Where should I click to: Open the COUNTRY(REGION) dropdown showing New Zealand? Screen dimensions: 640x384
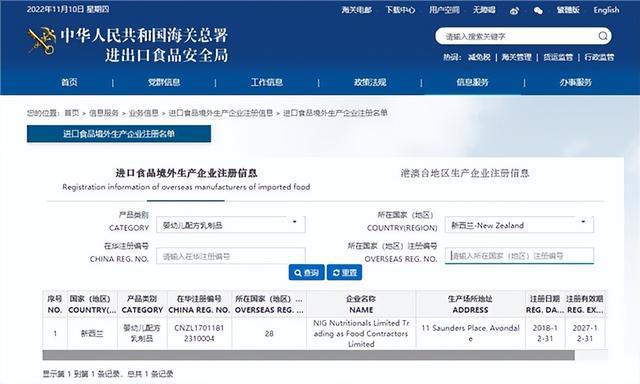point(519,225)
